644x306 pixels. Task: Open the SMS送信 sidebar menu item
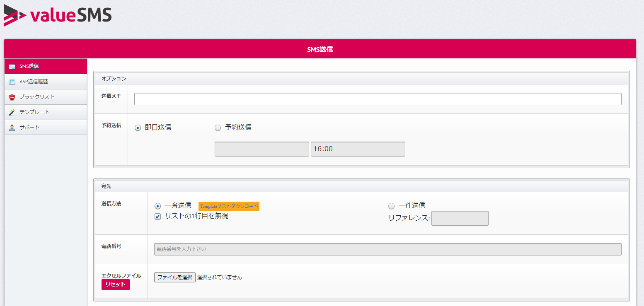point(46,66)
